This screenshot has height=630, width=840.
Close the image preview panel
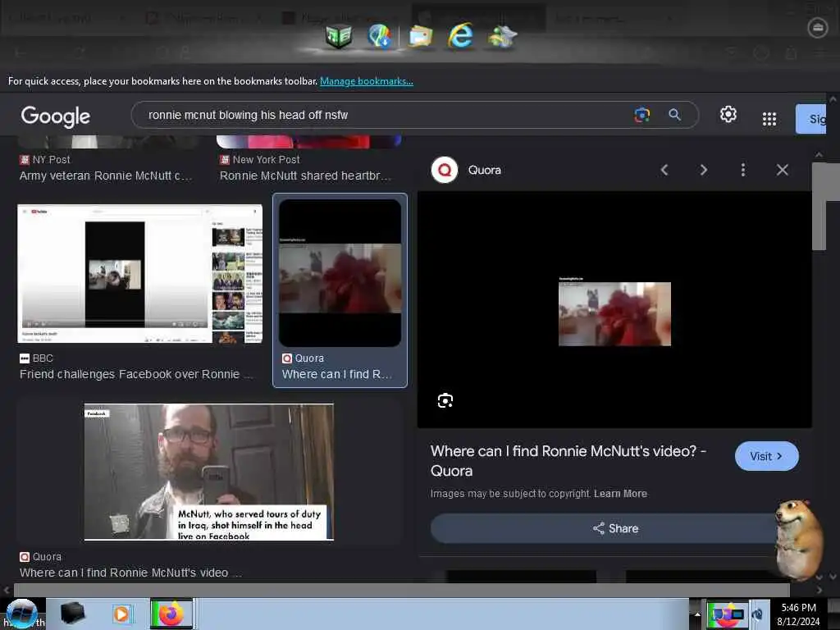(x=782, y=170)
